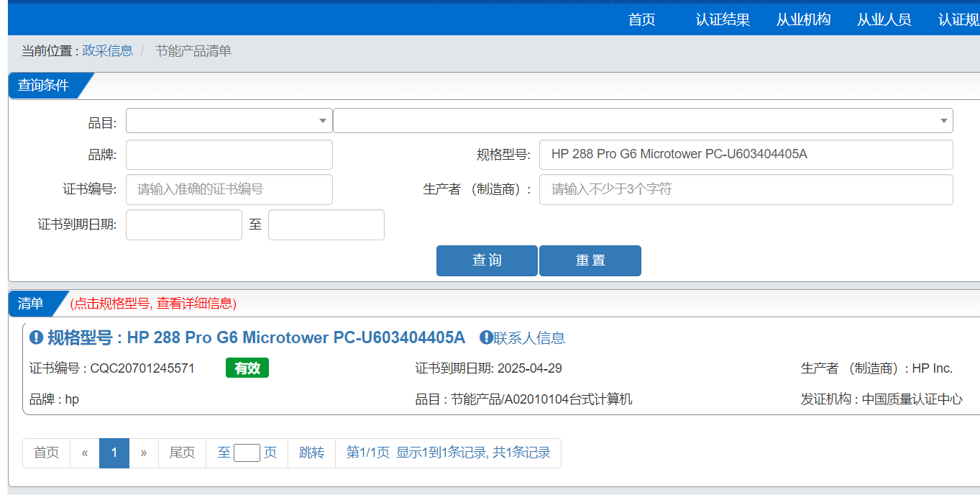
Task: Click the 查询 search button
Action: click(487, 260)
